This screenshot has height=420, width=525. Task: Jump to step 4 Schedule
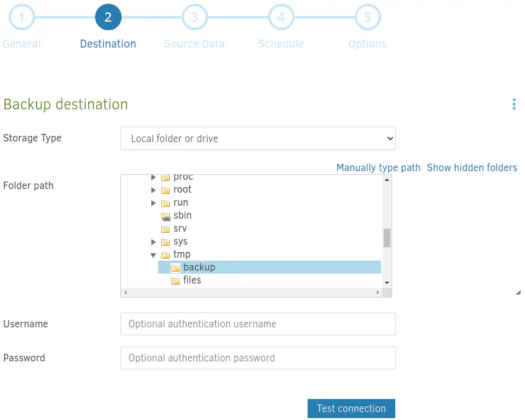click(281, 18)
